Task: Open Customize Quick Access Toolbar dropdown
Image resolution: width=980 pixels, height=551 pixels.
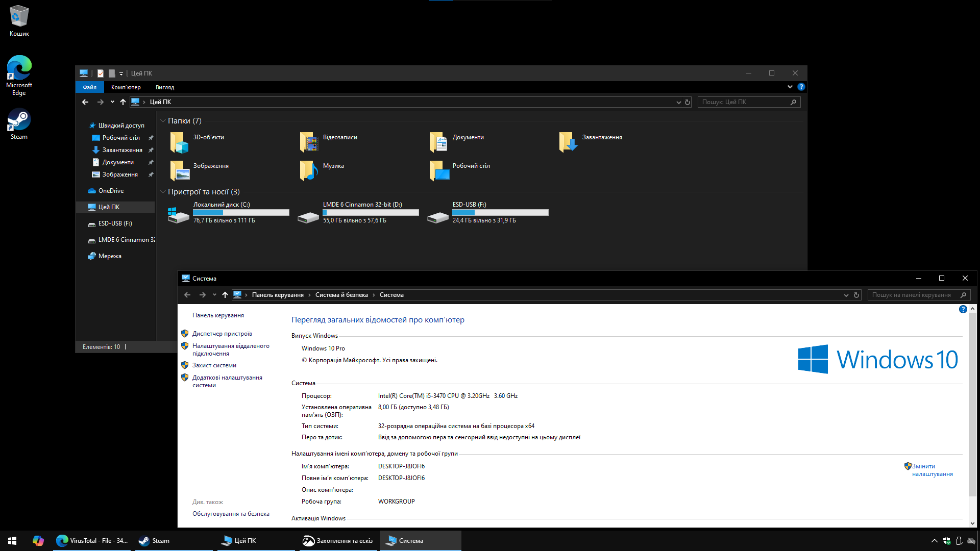Action: (121, 73)
